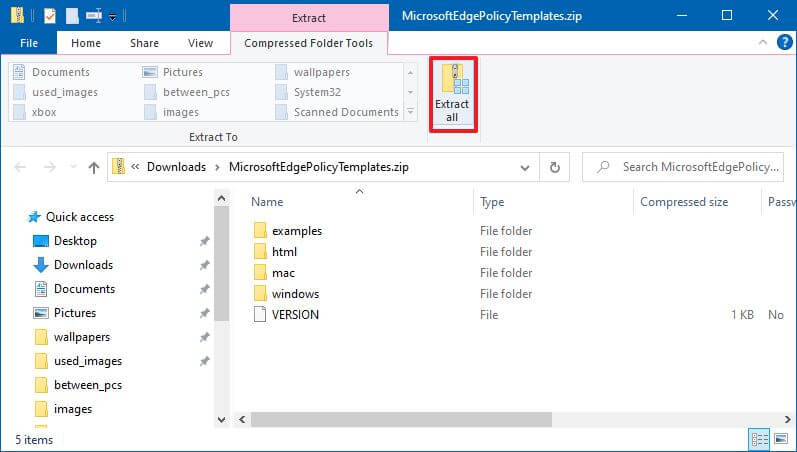Choose between_pcs as extract destination
The image size is (797, 452).
click(187, 92)
